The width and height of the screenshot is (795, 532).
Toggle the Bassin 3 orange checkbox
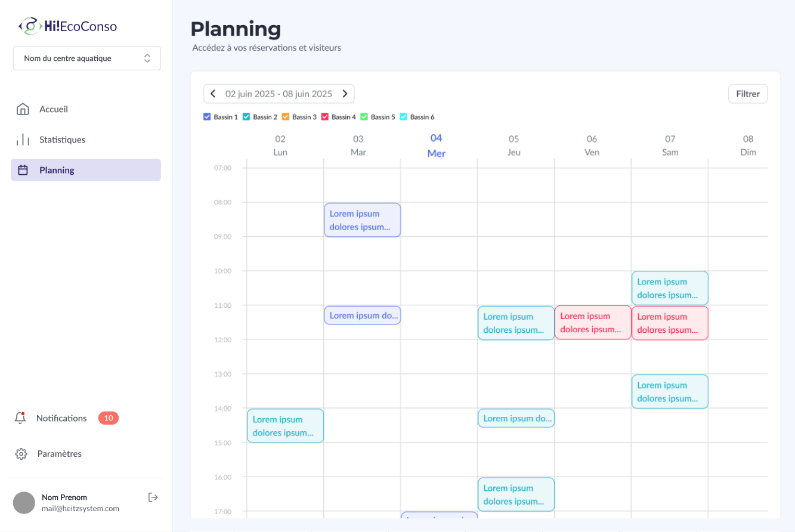(286, 117)
